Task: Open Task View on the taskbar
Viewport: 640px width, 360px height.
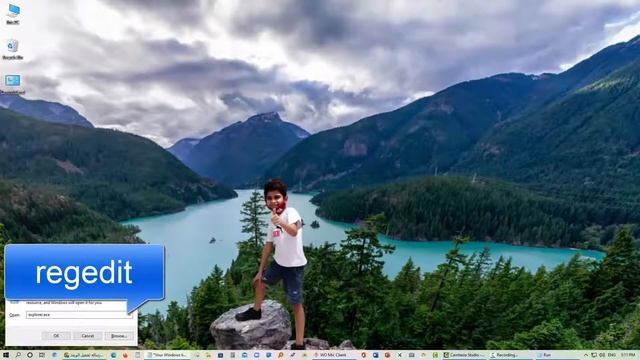Action: click(42, 355)
